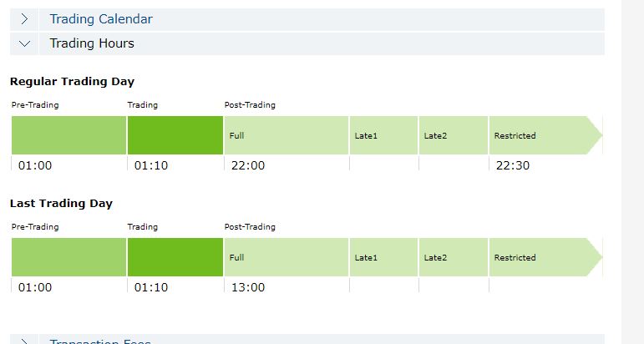
Task: Click Last Trading Day Late2 segment
Action: tap(454, 257)
